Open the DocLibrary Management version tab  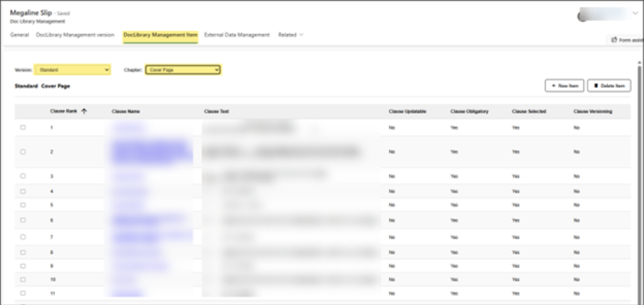click(76, 35)
